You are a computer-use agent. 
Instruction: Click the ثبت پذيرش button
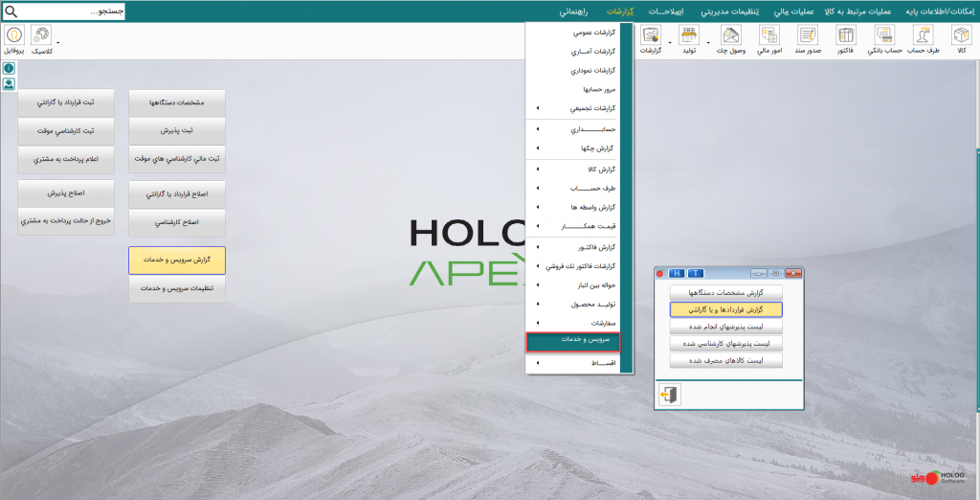point(177,131)
